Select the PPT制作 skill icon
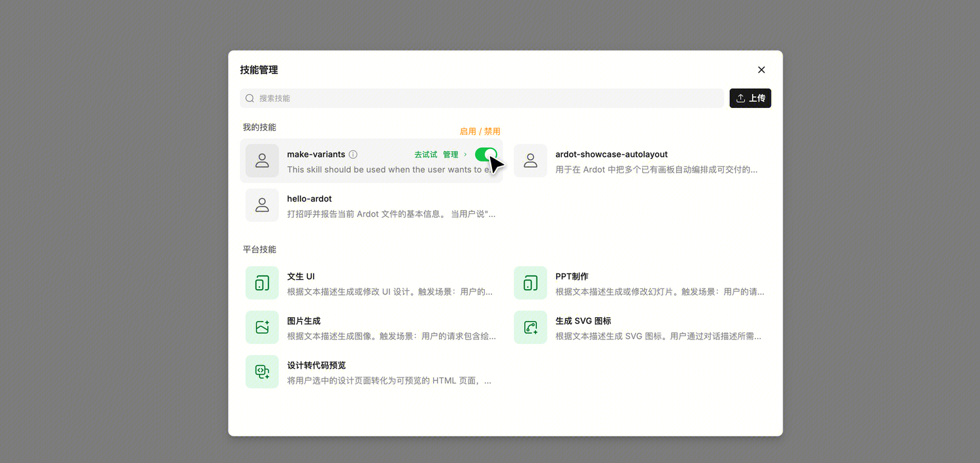 (x=531, y=283)
